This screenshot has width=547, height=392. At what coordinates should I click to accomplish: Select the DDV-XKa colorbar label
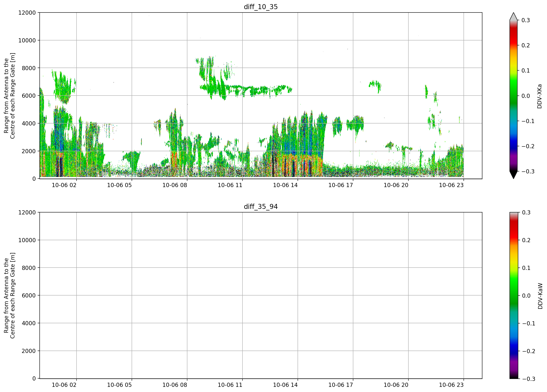click(x=539, y=96)
